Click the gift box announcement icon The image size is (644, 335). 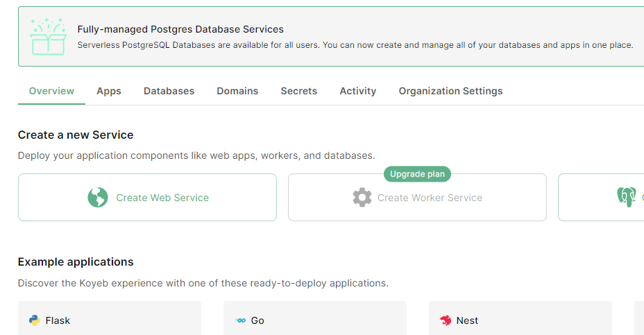[x=48, y=37]
